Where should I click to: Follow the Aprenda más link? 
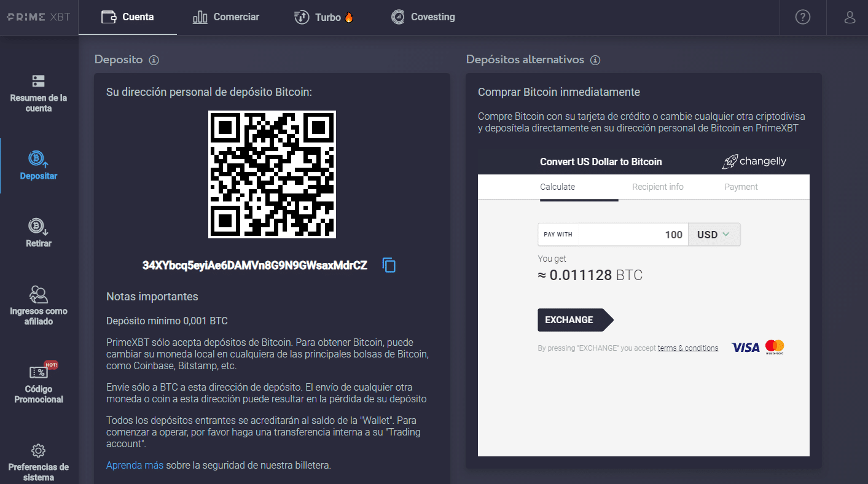pos(135,465)
